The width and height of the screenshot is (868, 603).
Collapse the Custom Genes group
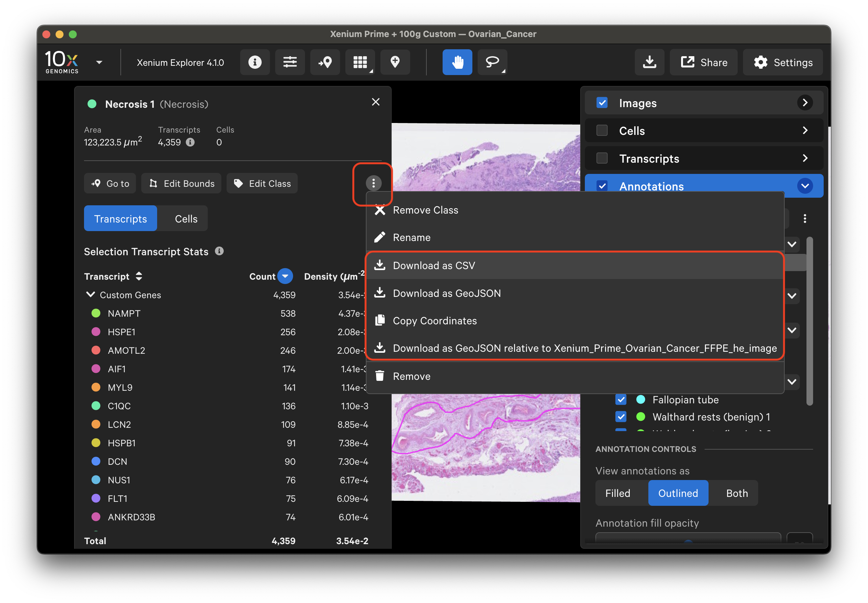coord(91,295)
